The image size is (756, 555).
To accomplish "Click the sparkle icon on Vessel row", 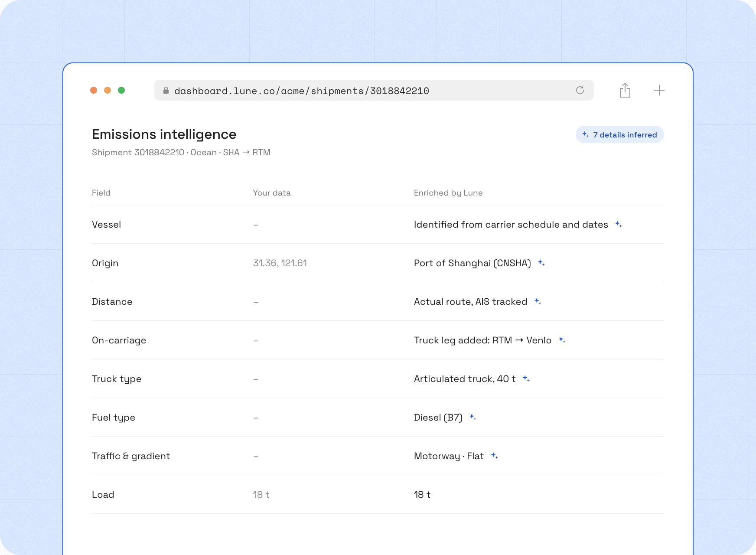I will point(619,224).
